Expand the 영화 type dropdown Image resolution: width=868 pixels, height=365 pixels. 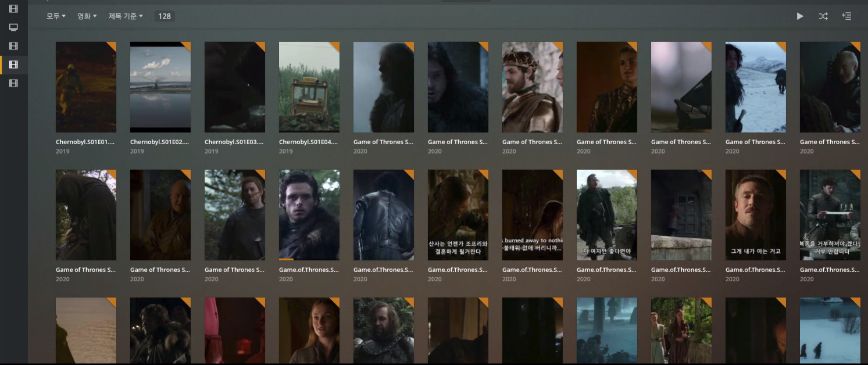(x=87, y=16)
